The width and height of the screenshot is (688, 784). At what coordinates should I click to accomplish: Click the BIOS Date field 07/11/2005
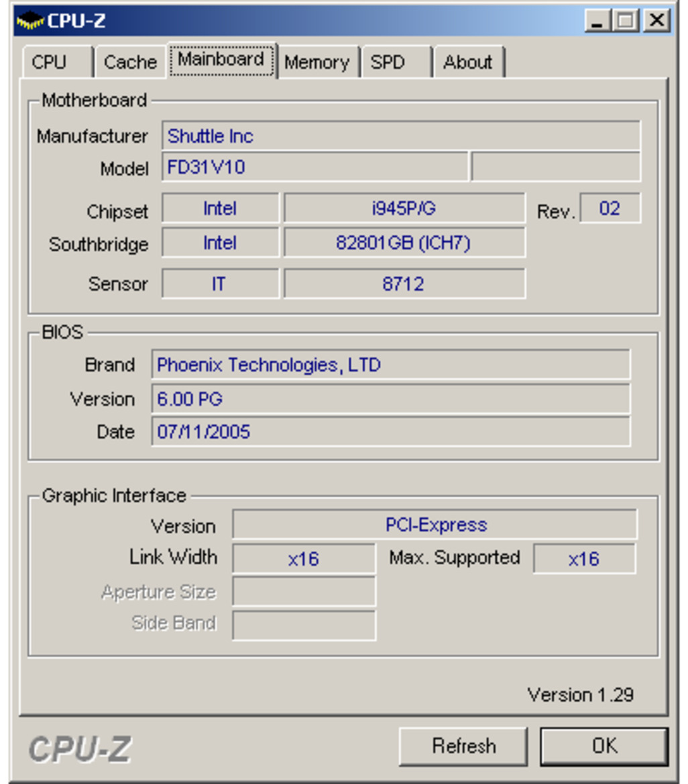[390, 432]
